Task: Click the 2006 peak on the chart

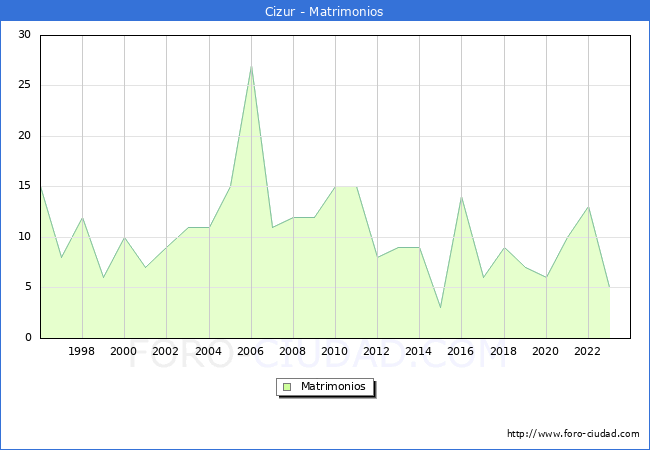Action: pos(251,66)
